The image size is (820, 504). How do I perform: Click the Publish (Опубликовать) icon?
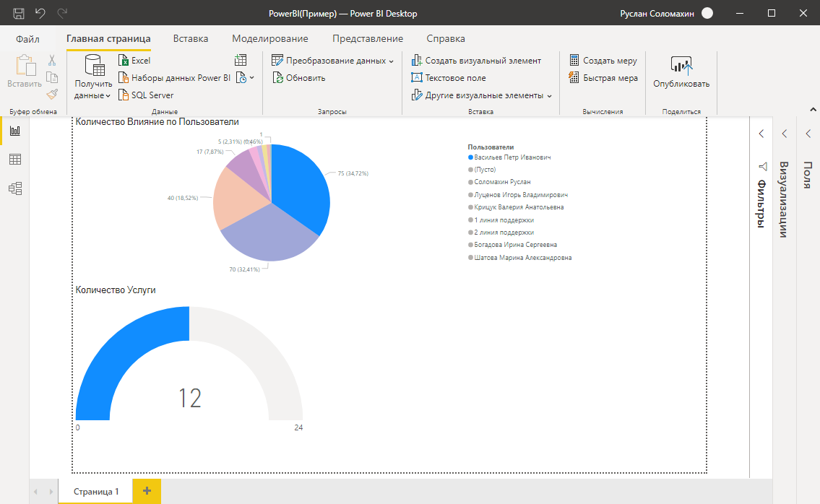click(681, 66)
